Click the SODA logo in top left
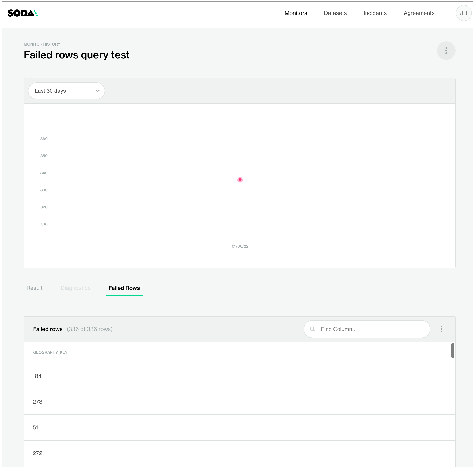The image size is (476, 469). click(24, 13)
